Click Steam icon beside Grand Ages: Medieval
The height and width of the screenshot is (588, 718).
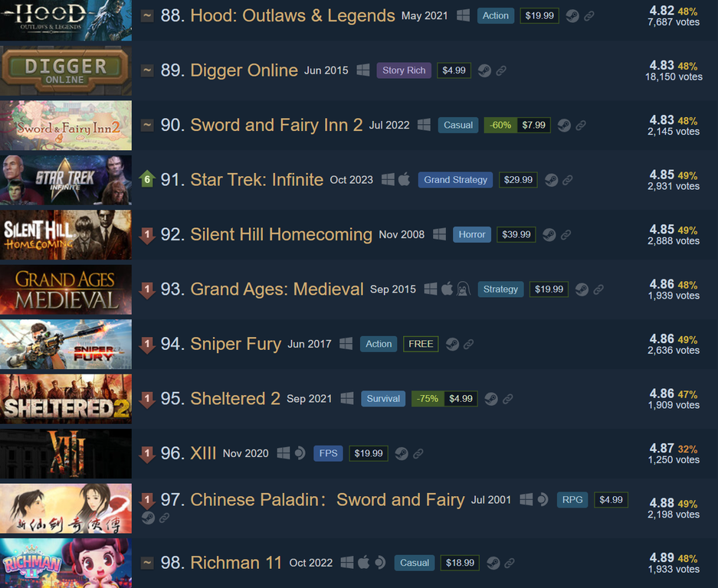[582, 289]
